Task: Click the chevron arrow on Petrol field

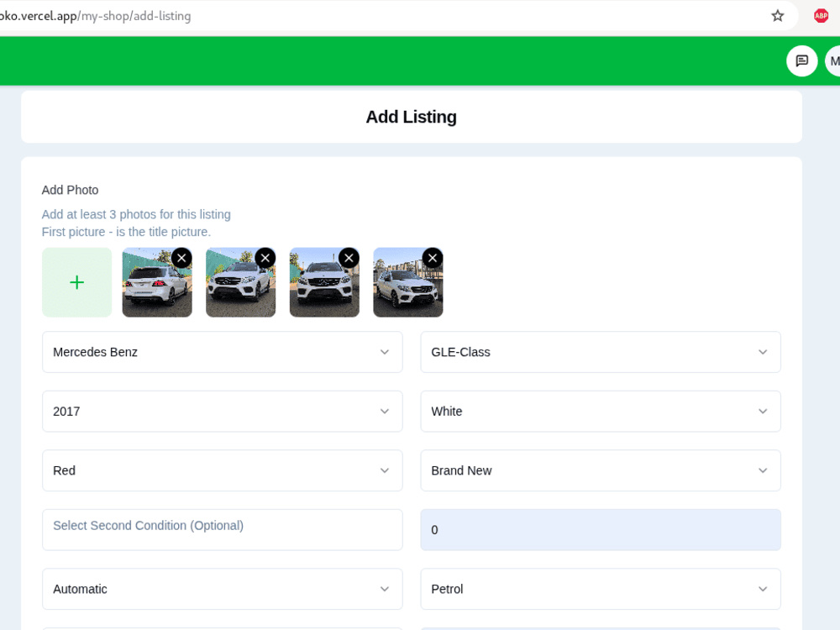Action: click(763, 589)
